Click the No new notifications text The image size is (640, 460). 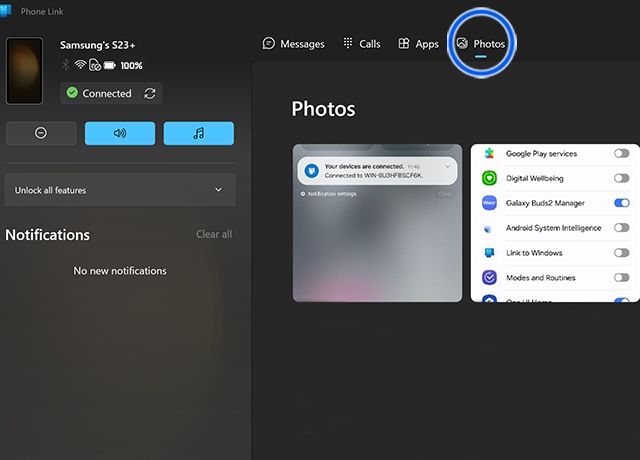point(120,271)
